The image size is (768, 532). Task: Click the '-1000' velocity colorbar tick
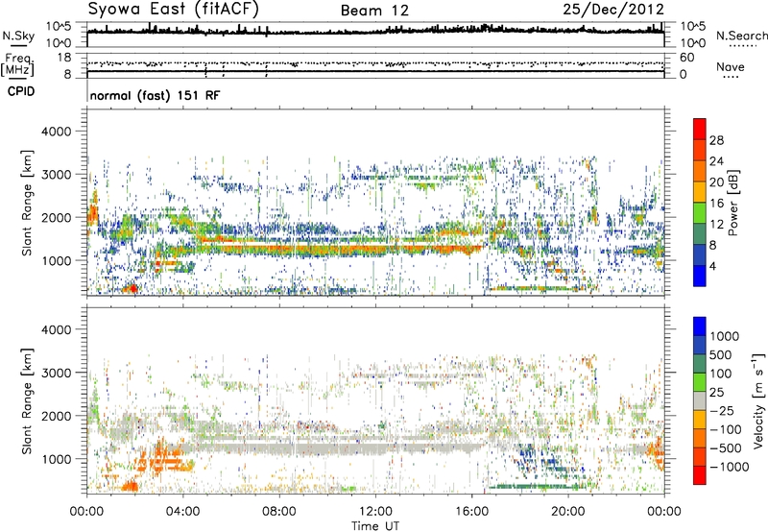pyautogui.click(x=729, y=467)
